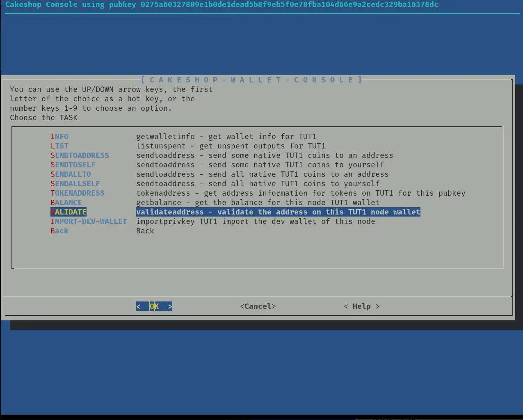The width and height of the screenshot is (523, 420).
Task: Pick the SENDTOSELF option
Action: (x=73, y=165)
